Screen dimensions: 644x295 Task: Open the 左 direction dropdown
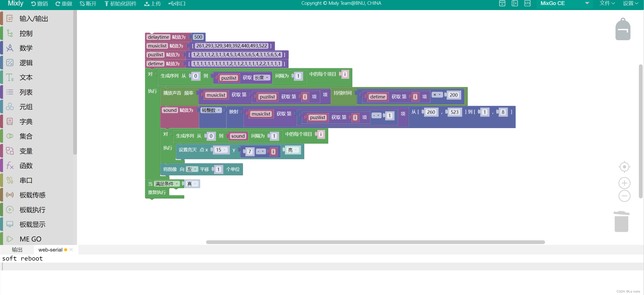click(192, 169)
